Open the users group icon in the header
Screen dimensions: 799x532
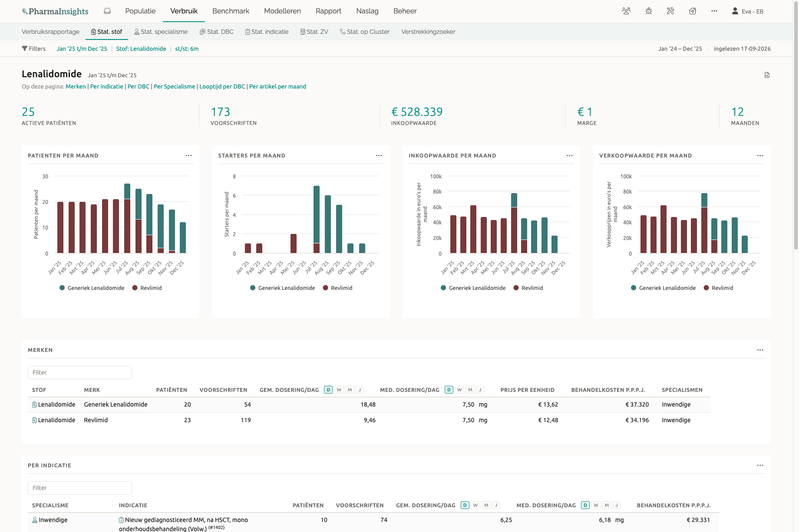626,11
